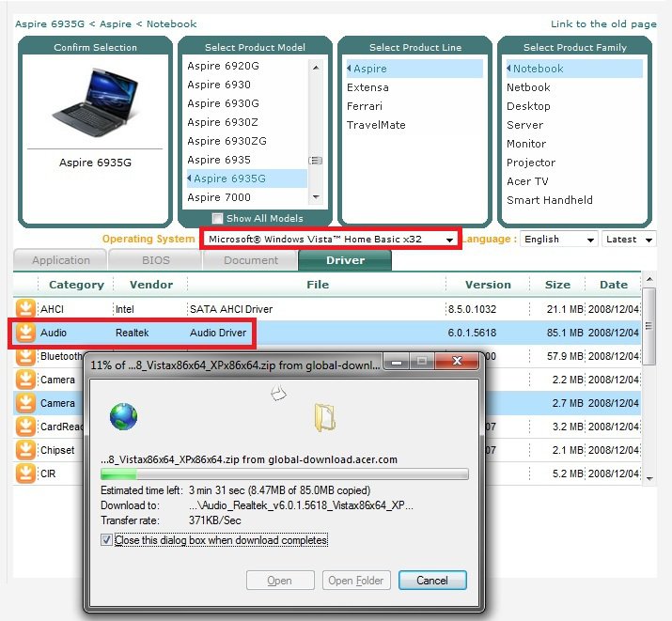Switch to the Document tab

click(251, 260)
